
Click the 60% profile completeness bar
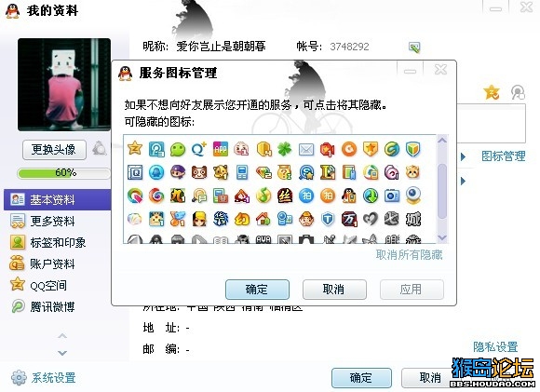tap(64, 172)
